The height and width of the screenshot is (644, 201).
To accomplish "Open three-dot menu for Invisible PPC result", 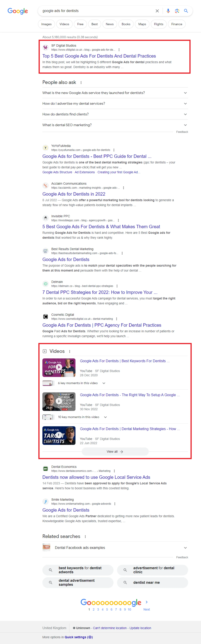I will click(x=118, y=220).
